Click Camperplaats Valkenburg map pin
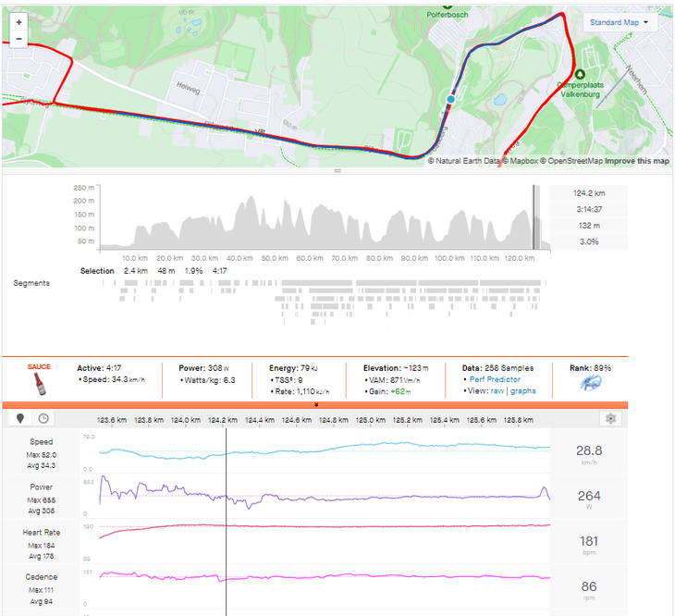This screenshot has width=675, height=616. tap(579, 74)
